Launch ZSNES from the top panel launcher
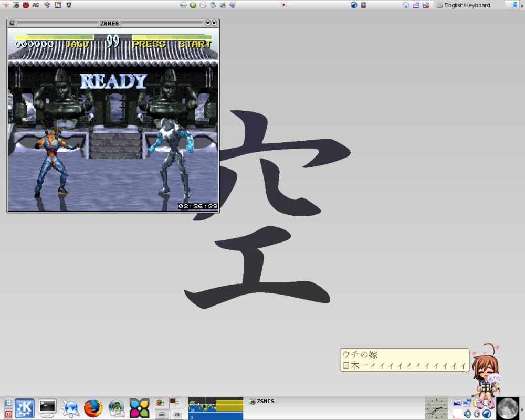The height and width of the screenshot is (420, 525). (x=16, y=5)
